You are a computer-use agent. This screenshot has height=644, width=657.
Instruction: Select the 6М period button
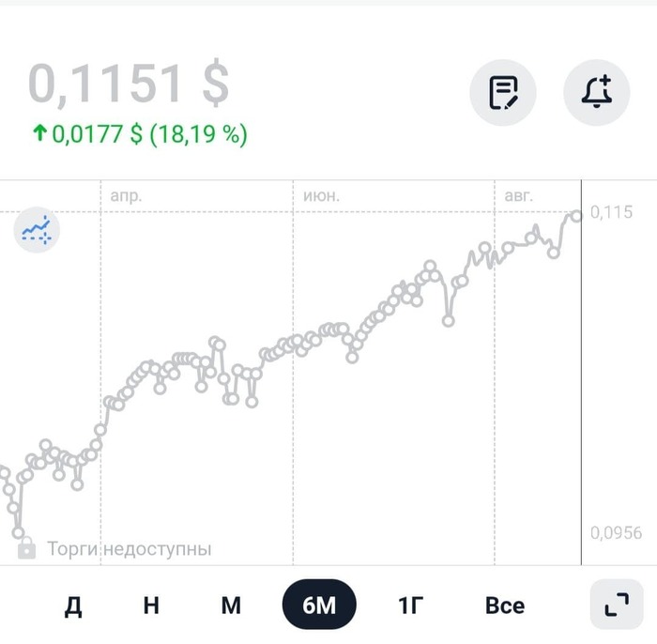pyautogui.click(x=319, y=606)
